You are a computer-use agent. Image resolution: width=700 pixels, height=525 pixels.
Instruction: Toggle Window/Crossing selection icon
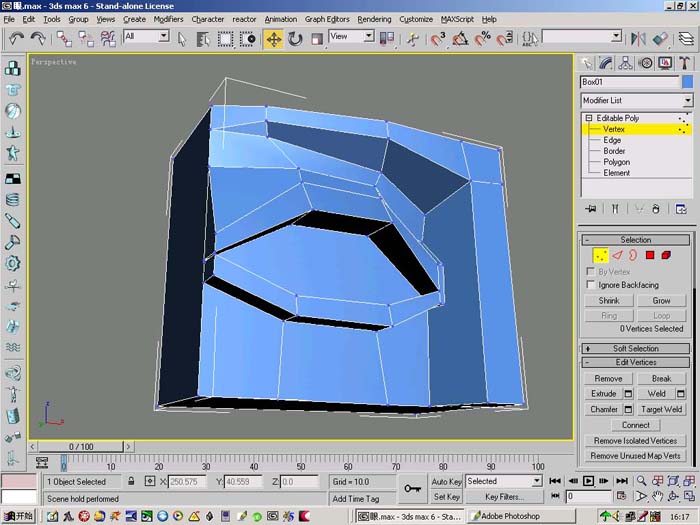[248, 39]
